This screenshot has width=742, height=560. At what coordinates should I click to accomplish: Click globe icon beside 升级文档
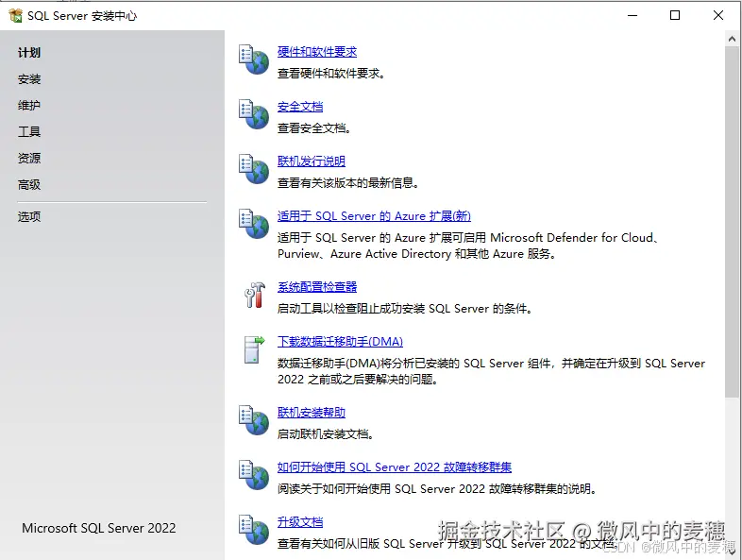coord(254,530)
